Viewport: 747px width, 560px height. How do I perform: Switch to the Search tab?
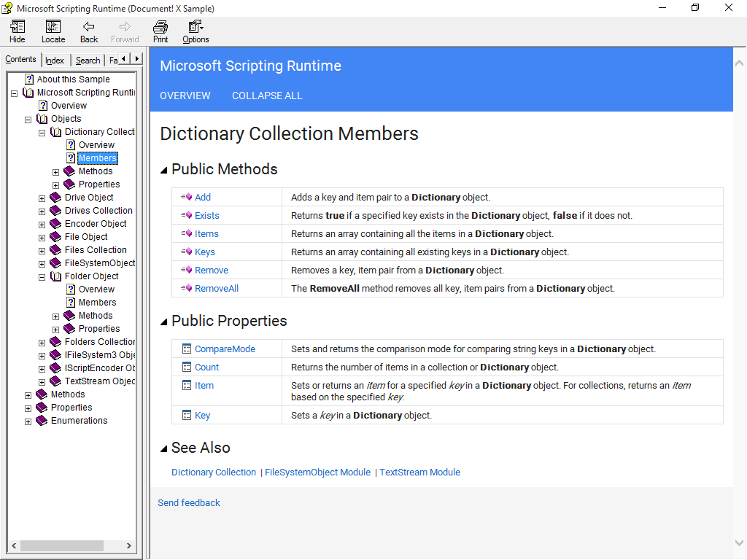(88, 61)
